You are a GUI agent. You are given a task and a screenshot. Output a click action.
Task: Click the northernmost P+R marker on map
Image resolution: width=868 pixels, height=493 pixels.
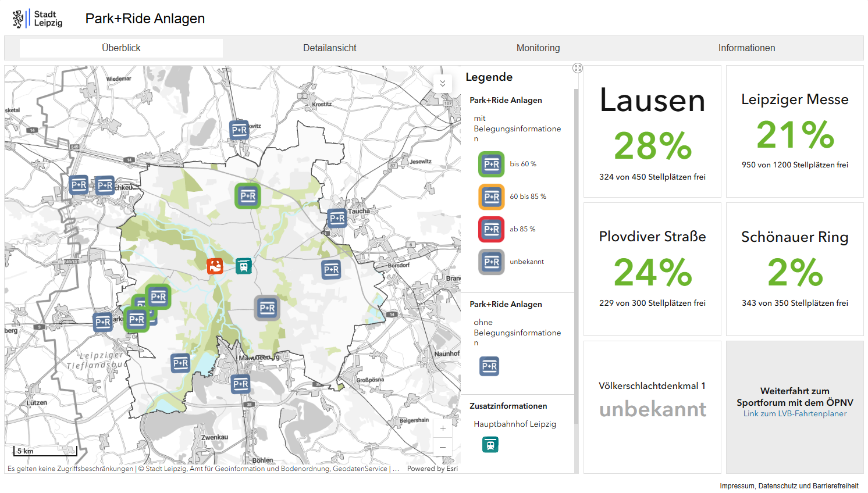(239, 130)
